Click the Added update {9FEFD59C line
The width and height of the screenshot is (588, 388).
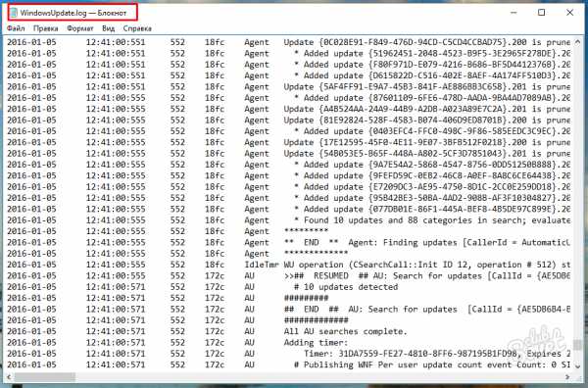288,175
